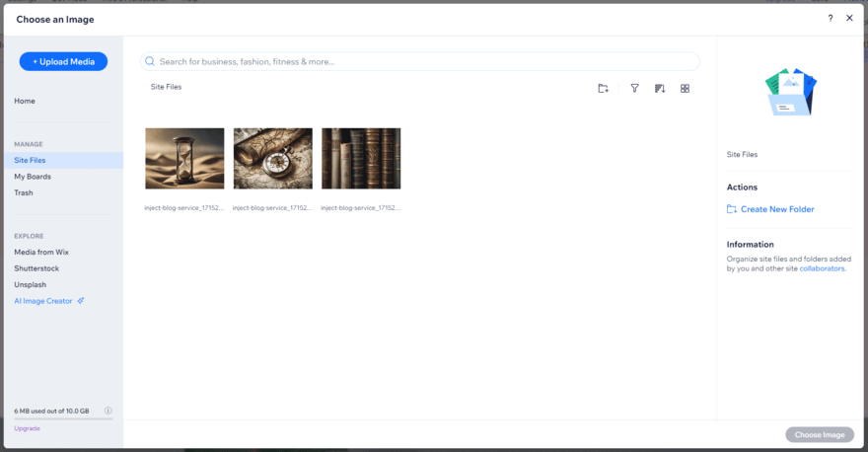Click the Choose Image button
The height and width of the screenshot is (452, 868).
tap(820, 435)
